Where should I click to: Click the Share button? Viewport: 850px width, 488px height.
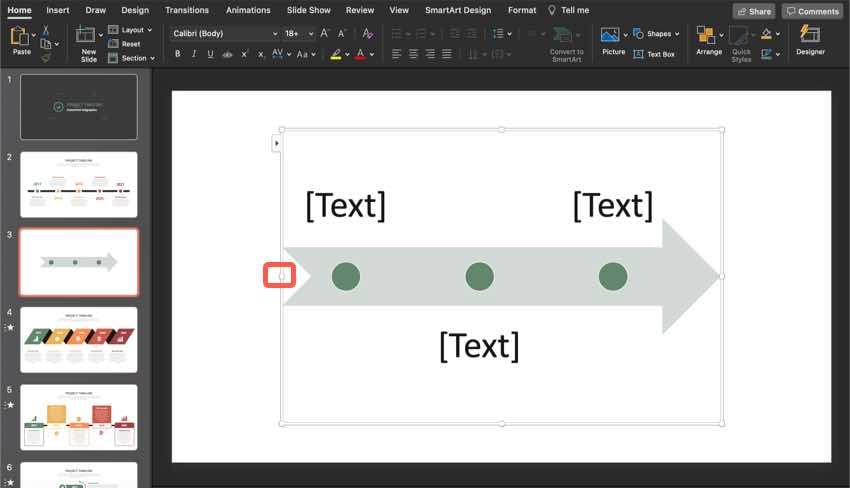[x=753, y=11]
